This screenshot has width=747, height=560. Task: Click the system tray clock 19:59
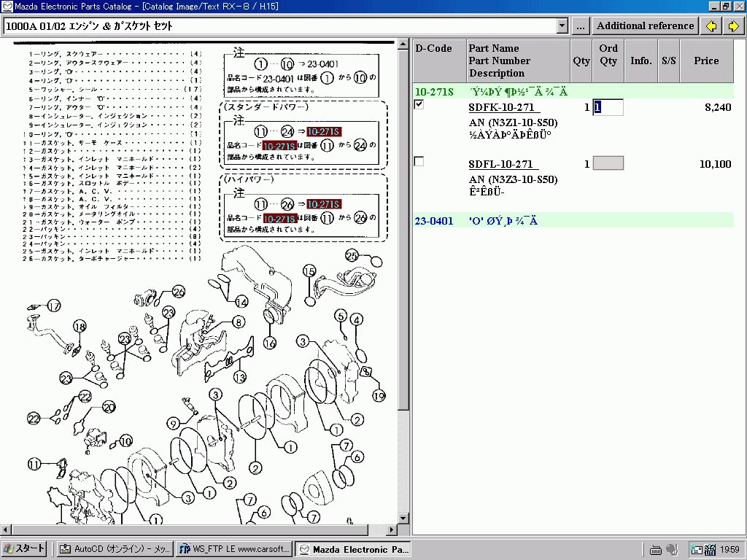pos(729,550)
